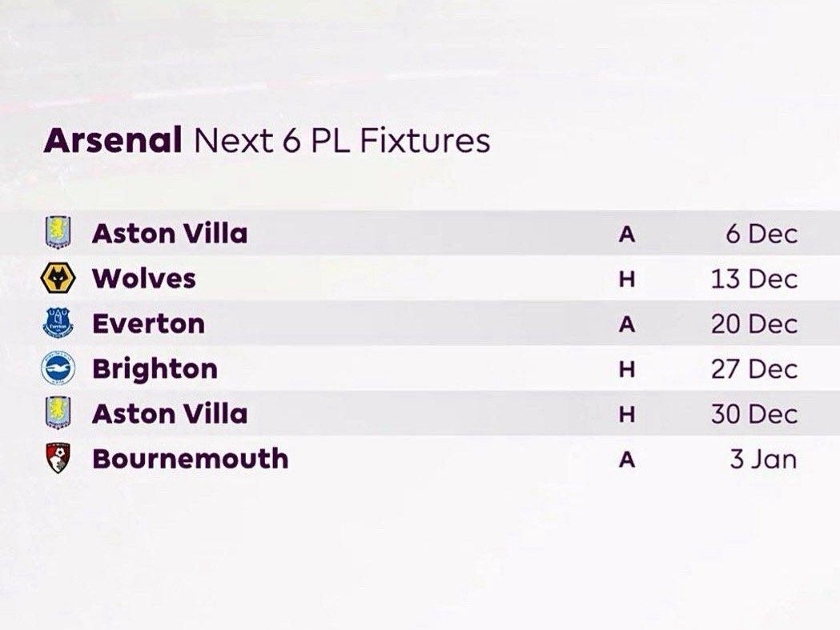This screenshot has width=840, height=630.
Task: Click the Arsenal heading
Action: pos(113,141)
